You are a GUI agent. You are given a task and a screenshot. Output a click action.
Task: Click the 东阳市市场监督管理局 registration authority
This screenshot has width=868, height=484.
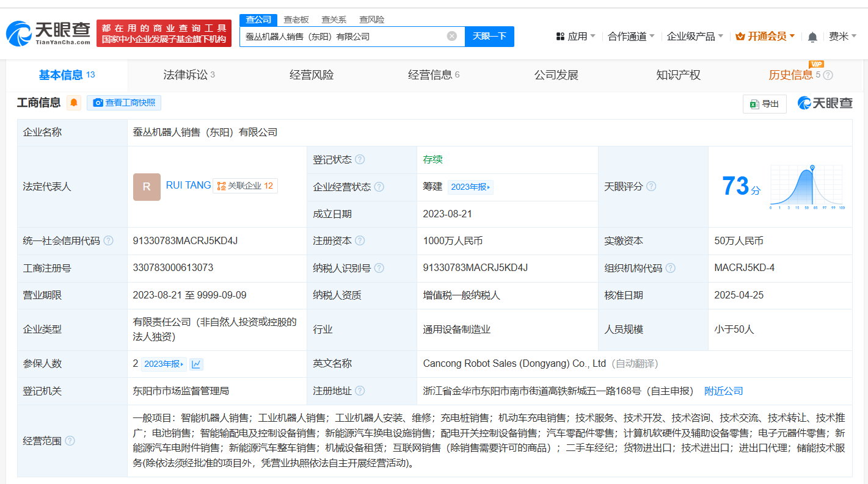coord(181,391)
